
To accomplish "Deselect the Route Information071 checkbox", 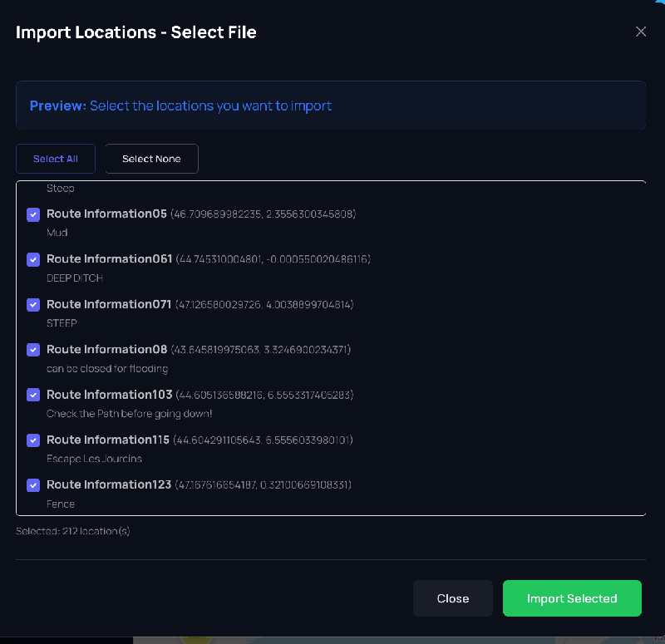I will click(33, 305).
